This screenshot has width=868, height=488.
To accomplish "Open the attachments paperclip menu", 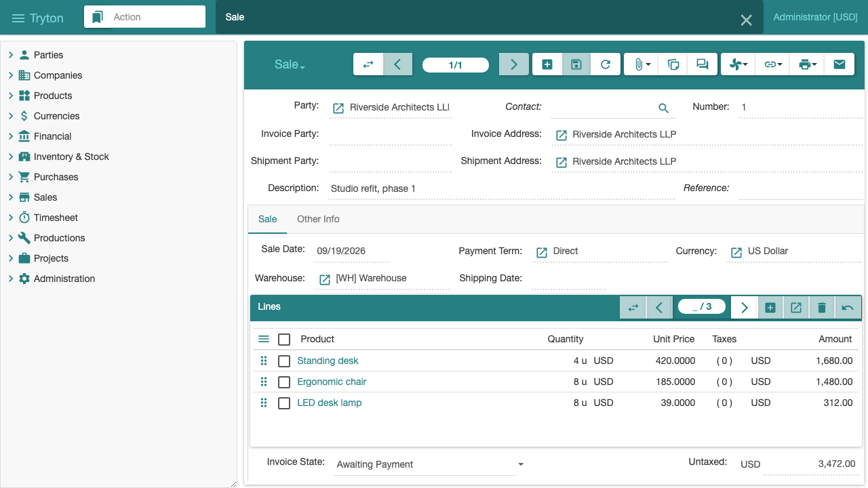I will point(642,64).
